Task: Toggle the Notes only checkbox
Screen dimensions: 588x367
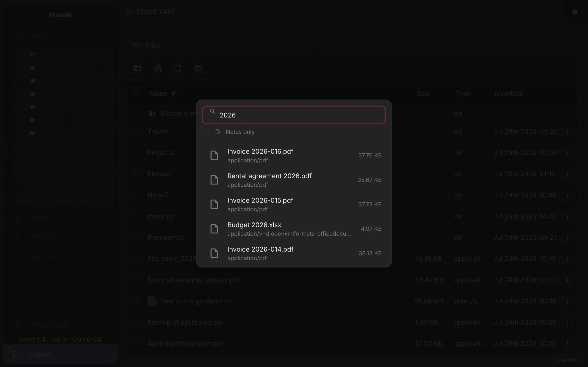Action: pos(206,132)
